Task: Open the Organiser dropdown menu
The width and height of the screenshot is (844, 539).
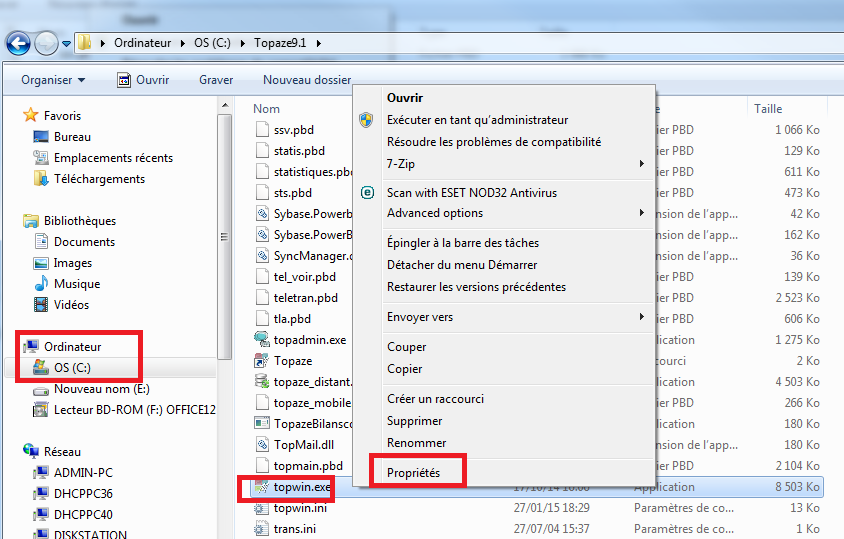Action: 53,80
